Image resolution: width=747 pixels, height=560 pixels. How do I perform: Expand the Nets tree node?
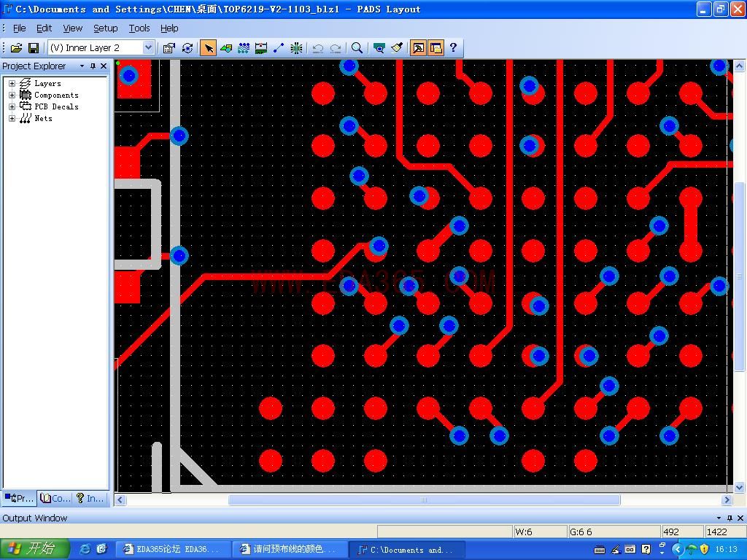pos(12,119)
